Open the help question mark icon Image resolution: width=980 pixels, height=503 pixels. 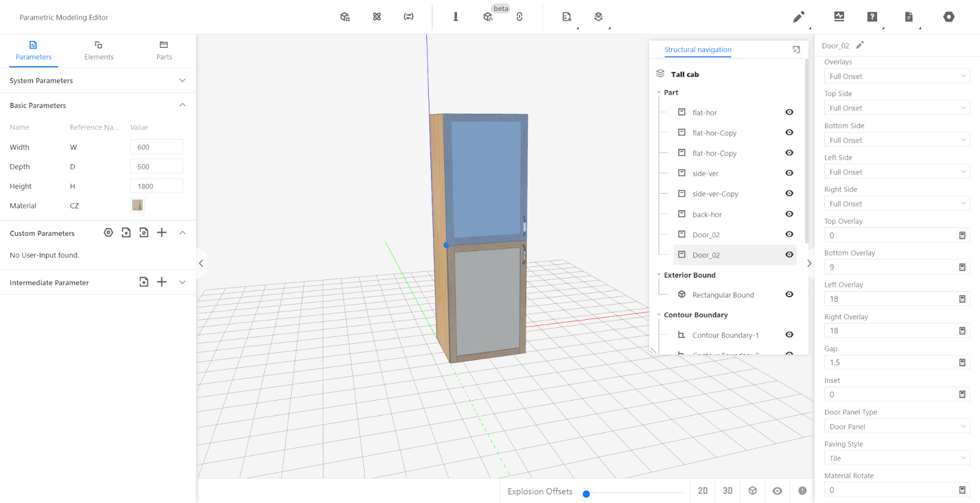point(872,17)
